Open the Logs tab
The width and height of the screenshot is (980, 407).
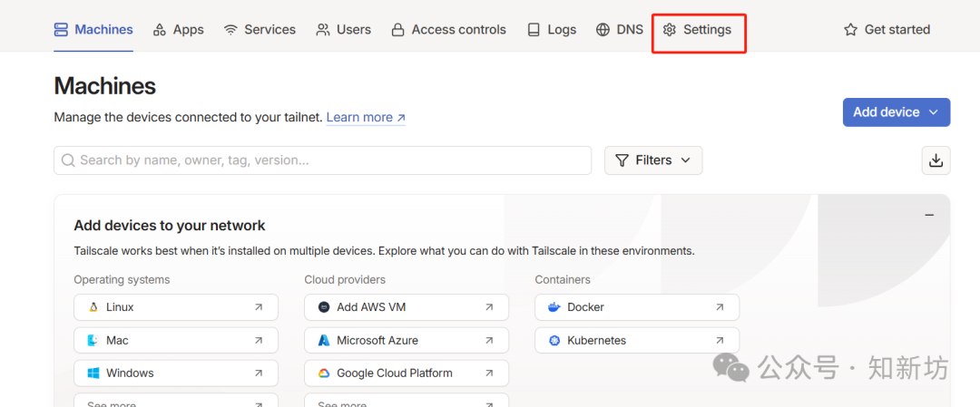click(x=552, y=30)
